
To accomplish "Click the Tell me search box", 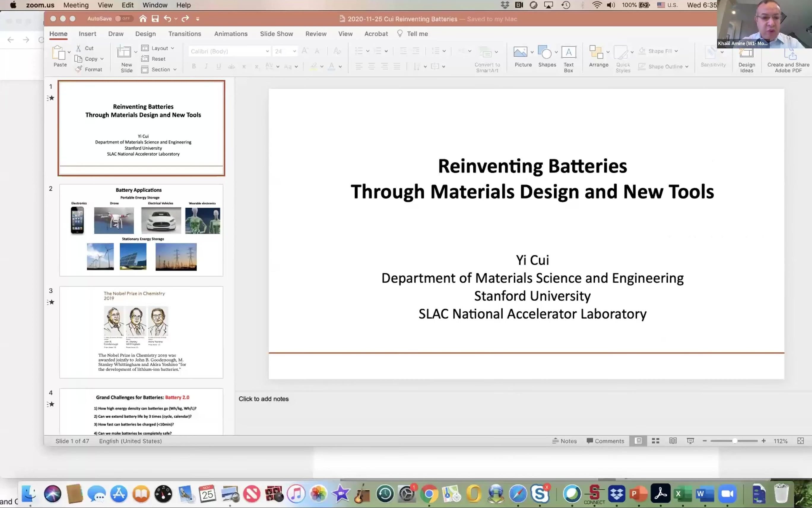I will coord(413,34).
